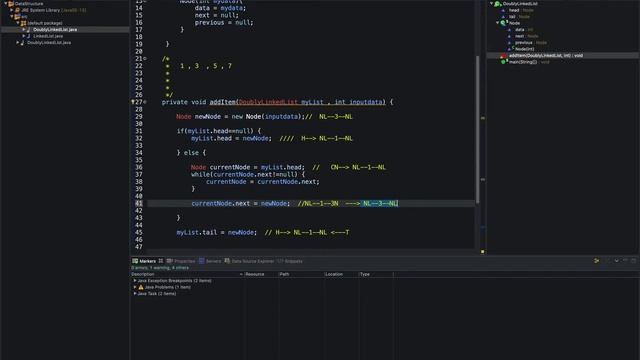Expand LinkedList.java tree node arrow
The width and height of the screenshot is (640, 360).
[x=24, y=36]
